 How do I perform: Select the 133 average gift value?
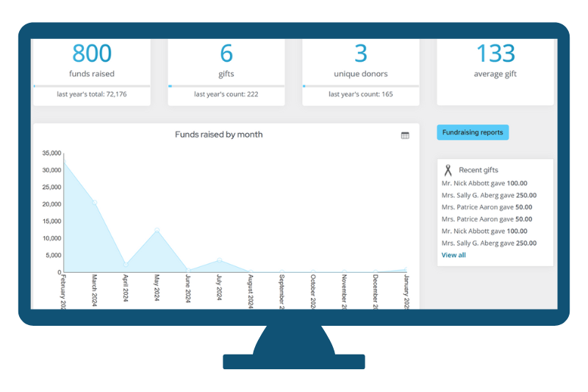pyautogui.click(x=495, y=54)
